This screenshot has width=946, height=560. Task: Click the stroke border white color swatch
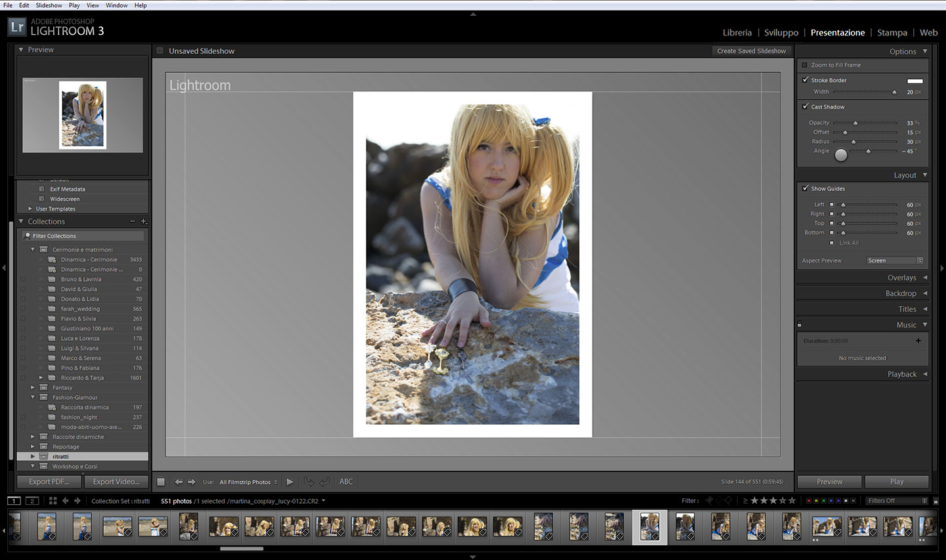pyautogui.click(x=914, y=81)
